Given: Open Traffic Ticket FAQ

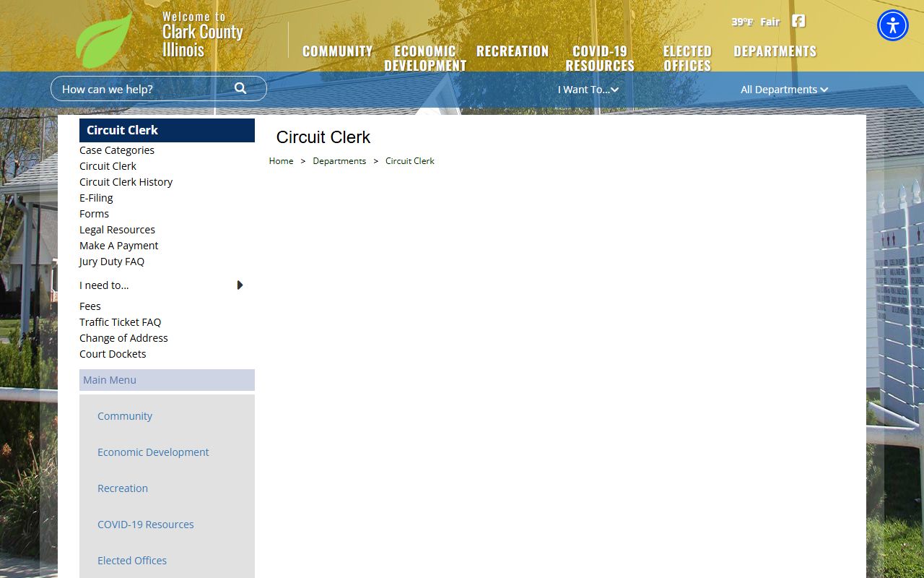Looking at the screenshot, I should click(120, 322).
